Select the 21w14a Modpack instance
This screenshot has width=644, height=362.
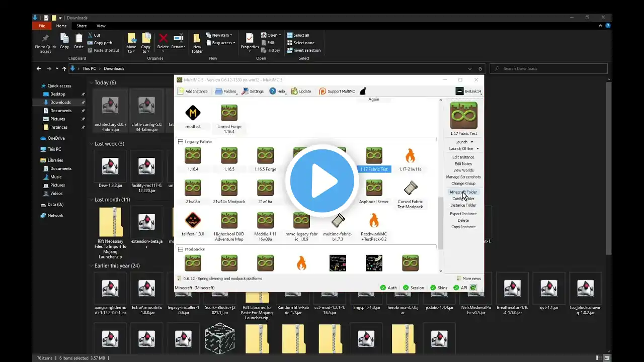(229, 192)
